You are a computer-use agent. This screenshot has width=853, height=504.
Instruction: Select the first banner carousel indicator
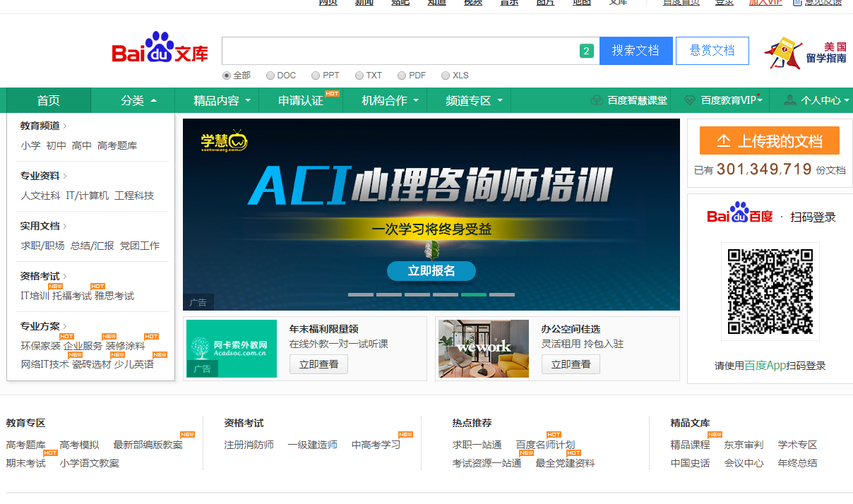361,294
